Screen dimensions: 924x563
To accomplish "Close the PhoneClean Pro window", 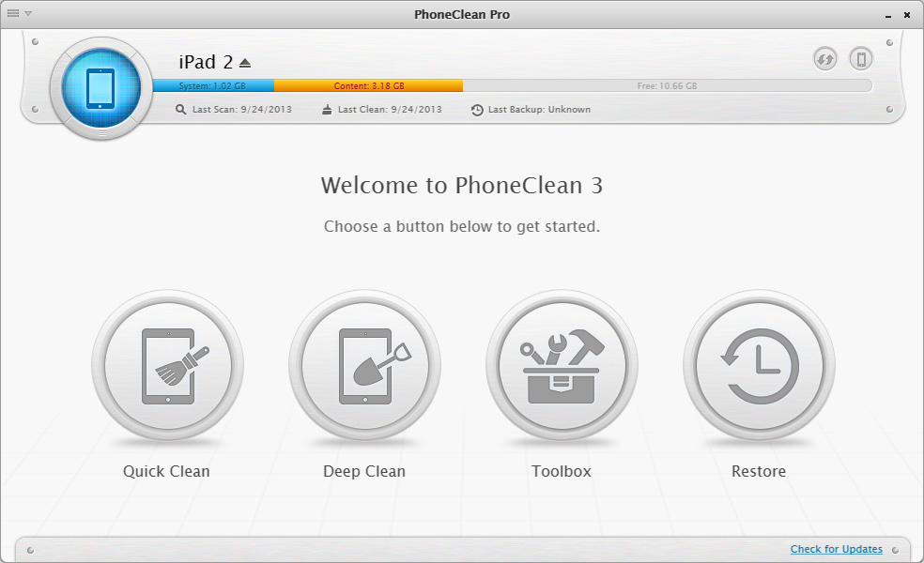I will (x=907, y=15).
